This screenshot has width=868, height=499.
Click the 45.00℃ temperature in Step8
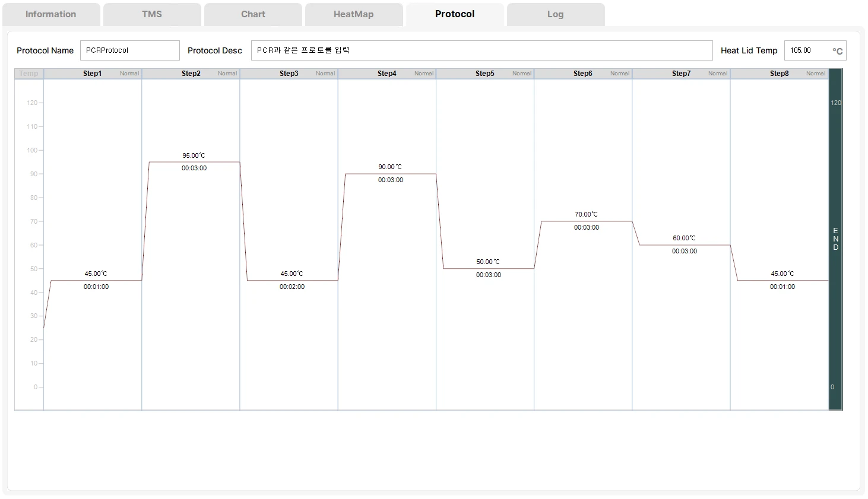coord(783,274)
